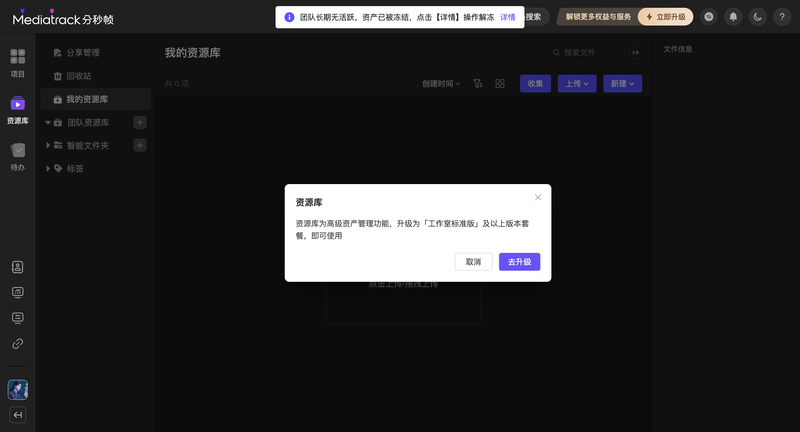
Task: Close the 资源库 dialog with X
Action: click(x=538, y=197)
